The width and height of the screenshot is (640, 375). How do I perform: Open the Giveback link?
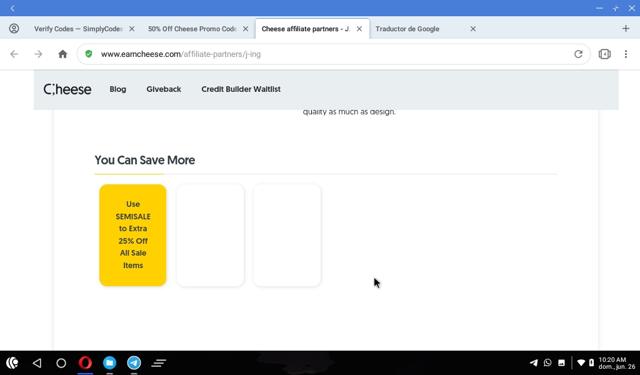point(164,89)
